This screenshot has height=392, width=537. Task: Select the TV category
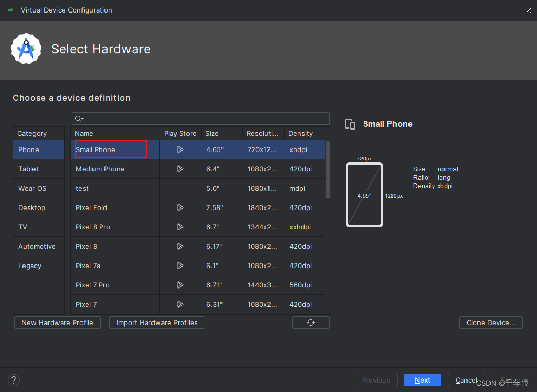(38, 227)
